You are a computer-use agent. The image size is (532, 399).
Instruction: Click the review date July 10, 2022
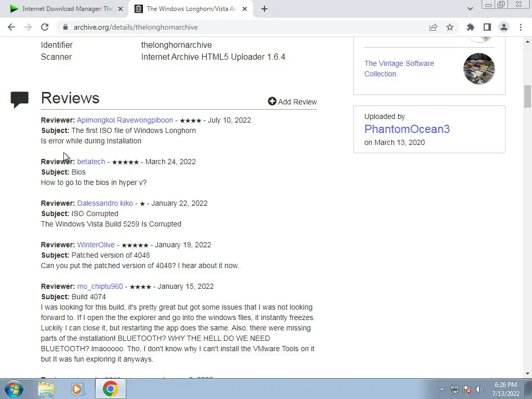coord(229,120)
